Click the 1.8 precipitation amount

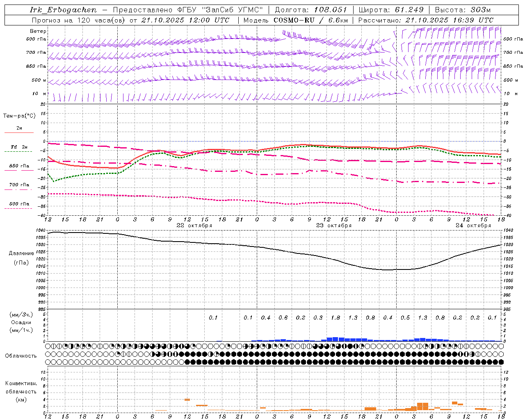pos(336,317)
